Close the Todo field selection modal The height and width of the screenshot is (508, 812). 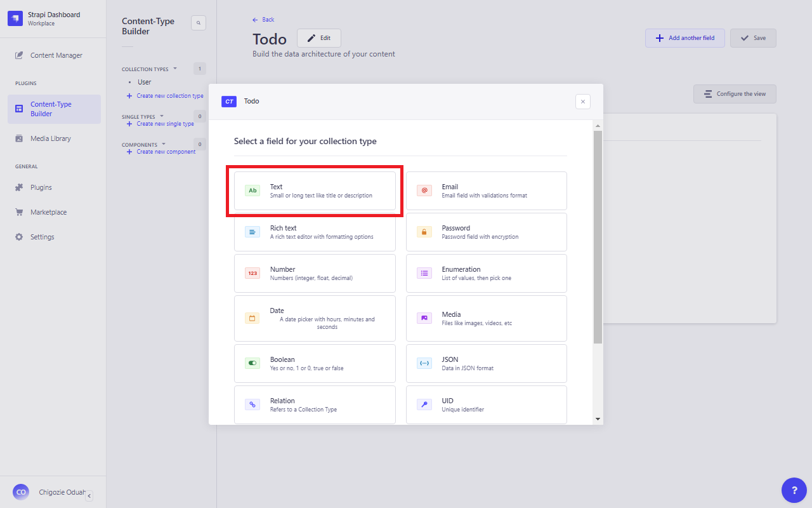coord(583,102)
